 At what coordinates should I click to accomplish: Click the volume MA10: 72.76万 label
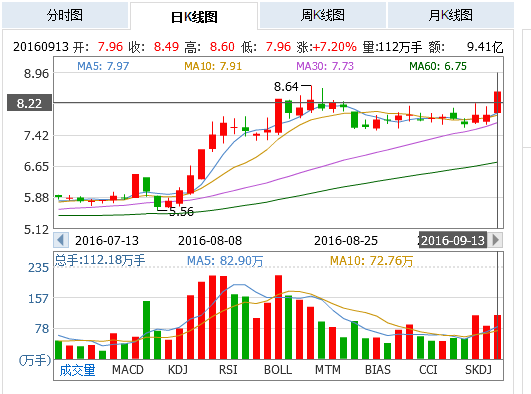click(371, 261)
